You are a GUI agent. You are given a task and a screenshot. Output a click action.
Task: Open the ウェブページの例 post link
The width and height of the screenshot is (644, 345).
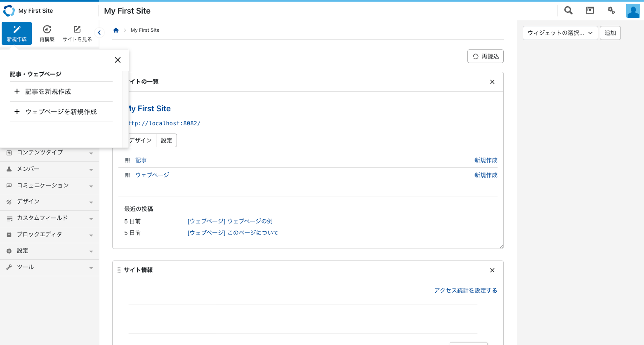[x=230, y=221]
